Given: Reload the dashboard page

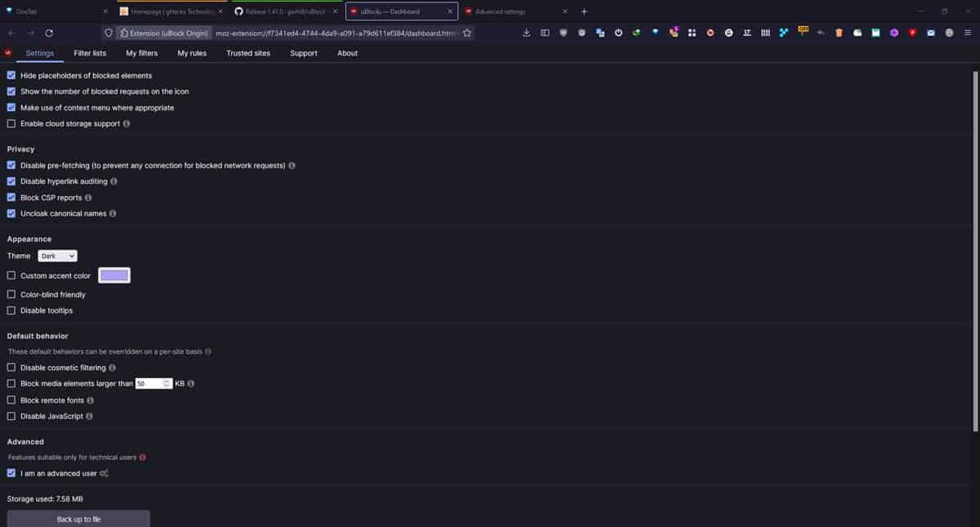Looking at the screenshot, I should point(49,33).
